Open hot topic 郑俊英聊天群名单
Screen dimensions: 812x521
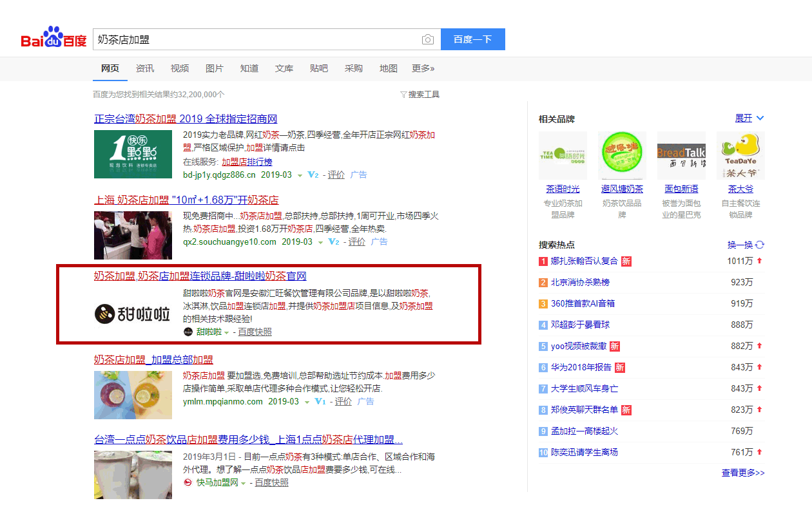coord(585,410)
